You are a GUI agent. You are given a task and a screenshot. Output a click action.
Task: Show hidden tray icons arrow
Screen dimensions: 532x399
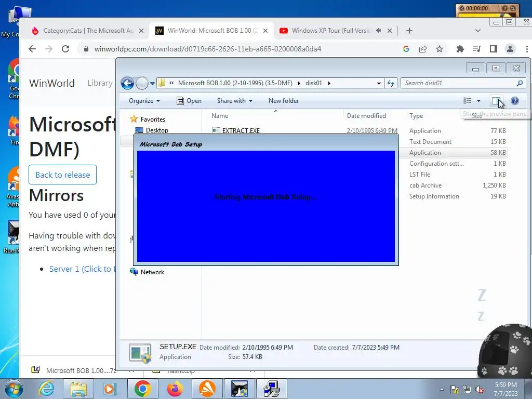coord(442,389)
